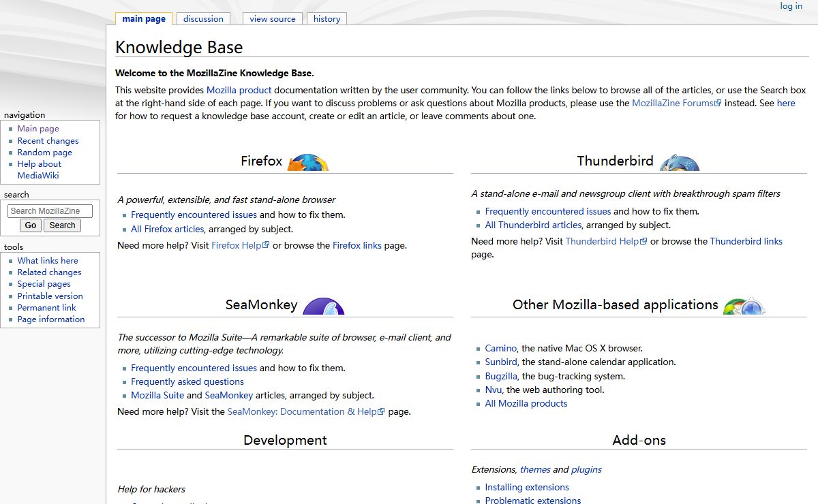Screen dimensions: 818x504
Task: Open Random page link
Action: 44,153
